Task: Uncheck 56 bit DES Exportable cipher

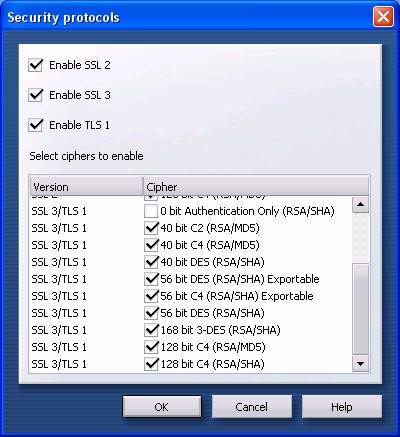Action: pos(151,279)
